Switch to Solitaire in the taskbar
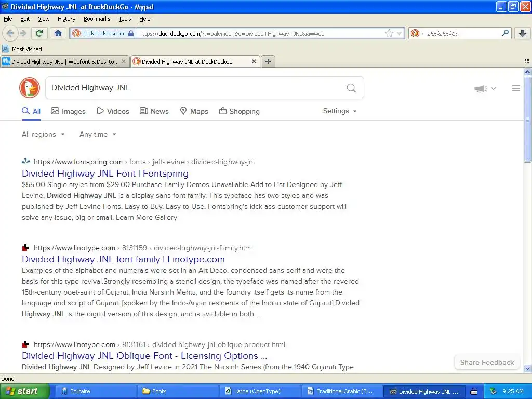 (x=95, y=392)
